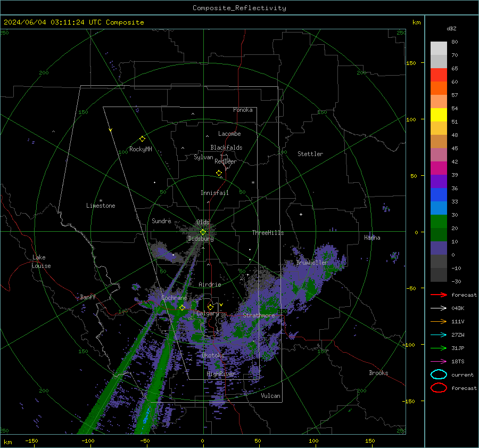Click the magenta 18TS arrow legend icon

(x=439, y=361)
